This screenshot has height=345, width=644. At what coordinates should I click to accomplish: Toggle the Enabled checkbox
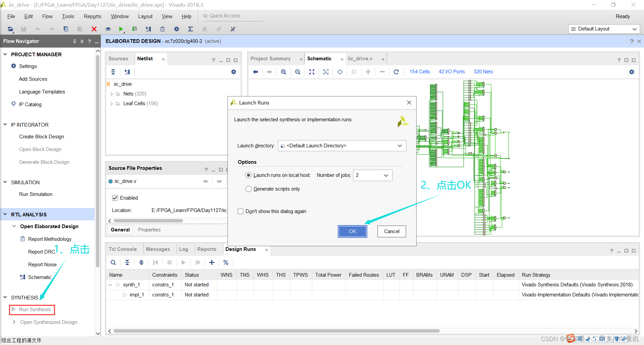click(115, 198)
